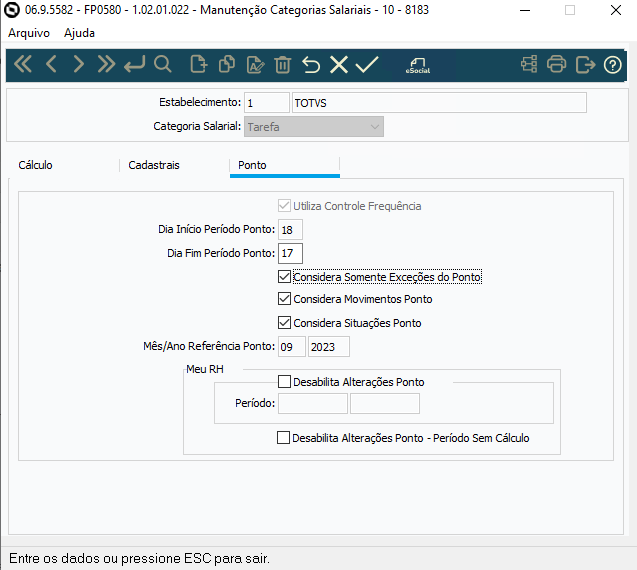Screen dimensions: 637x570
Task: Click the Estabelecimento code field
Action: point(266,103)
